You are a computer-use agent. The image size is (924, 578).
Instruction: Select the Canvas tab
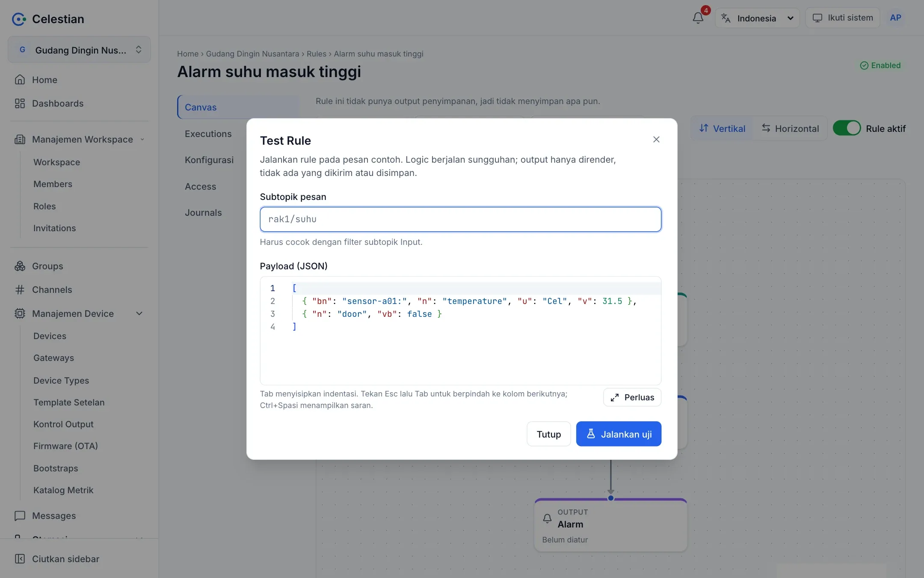click(238, 107)
